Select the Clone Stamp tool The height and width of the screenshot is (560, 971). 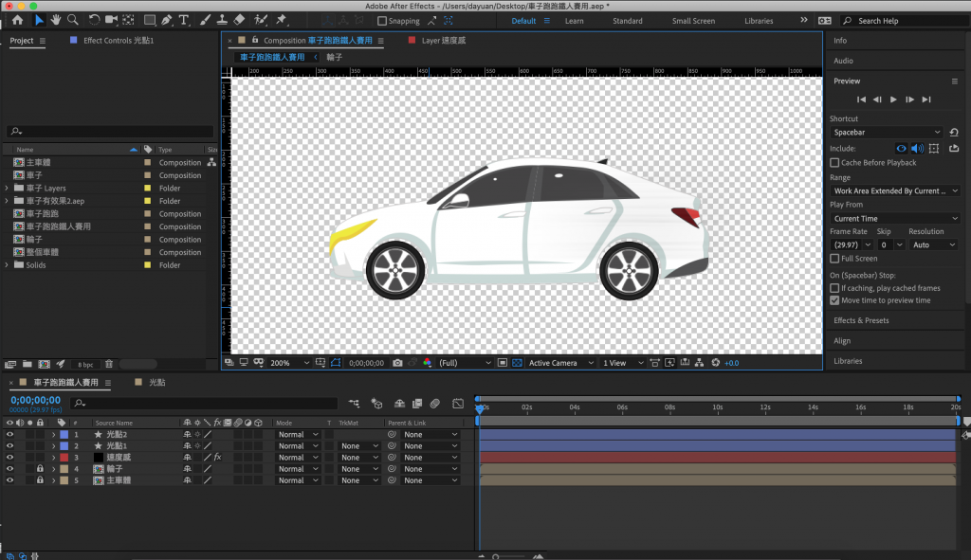221,20
